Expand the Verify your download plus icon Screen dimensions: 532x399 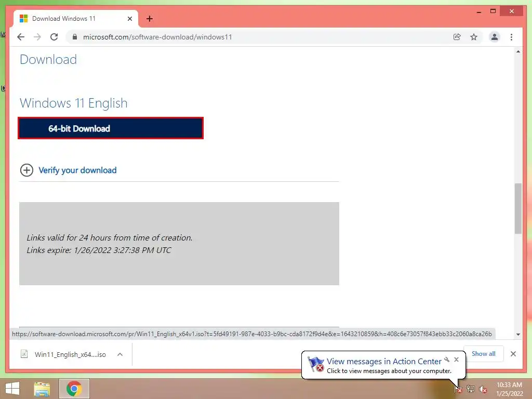27,170
